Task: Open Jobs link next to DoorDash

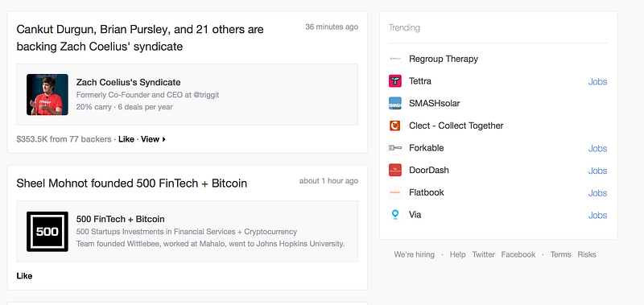Action: 597,171
